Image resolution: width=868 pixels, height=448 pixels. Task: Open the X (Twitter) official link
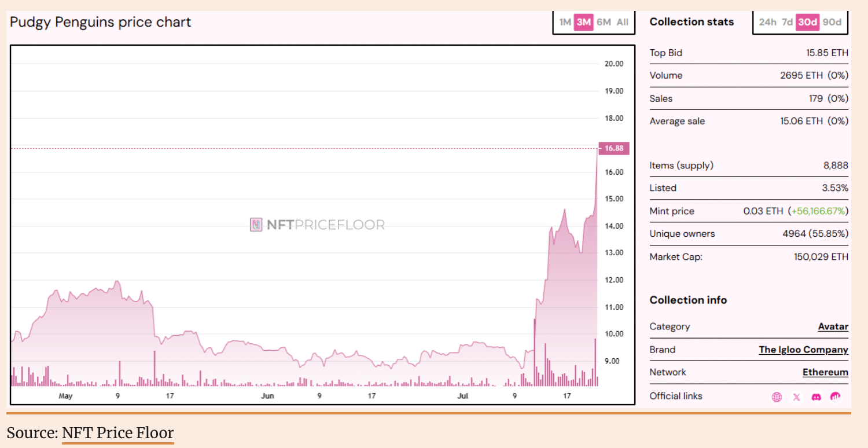tap(796, 396)
